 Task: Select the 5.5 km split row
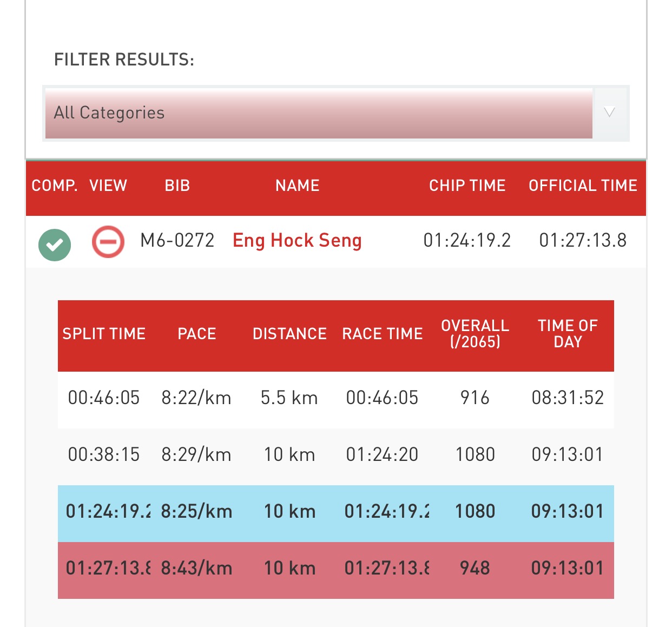pyautogui.click(x=336, y=398)
